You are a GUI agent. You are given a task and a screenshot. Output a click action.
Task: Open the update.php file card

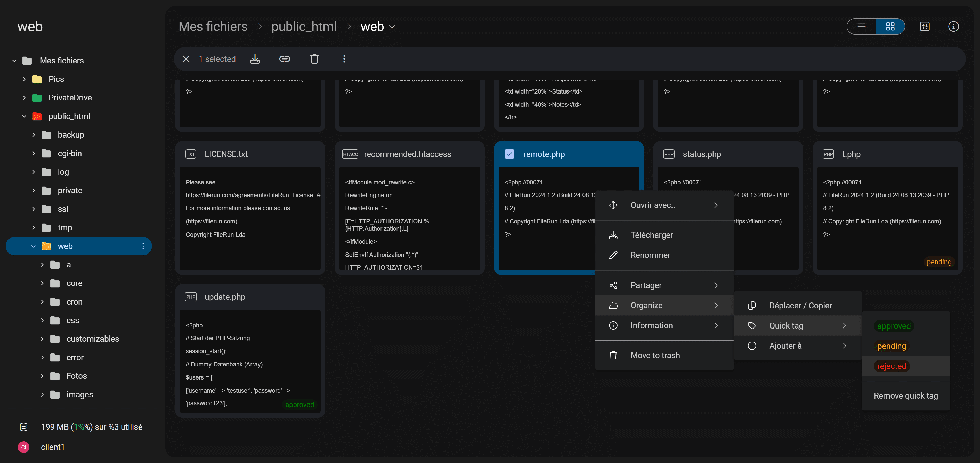point(224,297)
